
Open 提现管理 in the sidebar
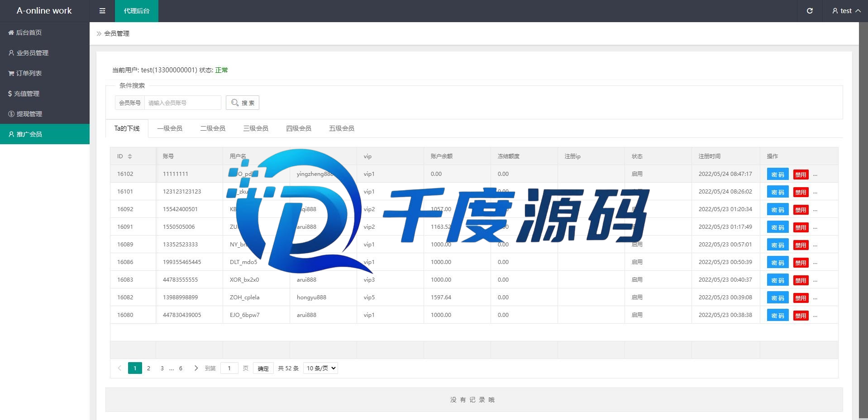(45, 114)
